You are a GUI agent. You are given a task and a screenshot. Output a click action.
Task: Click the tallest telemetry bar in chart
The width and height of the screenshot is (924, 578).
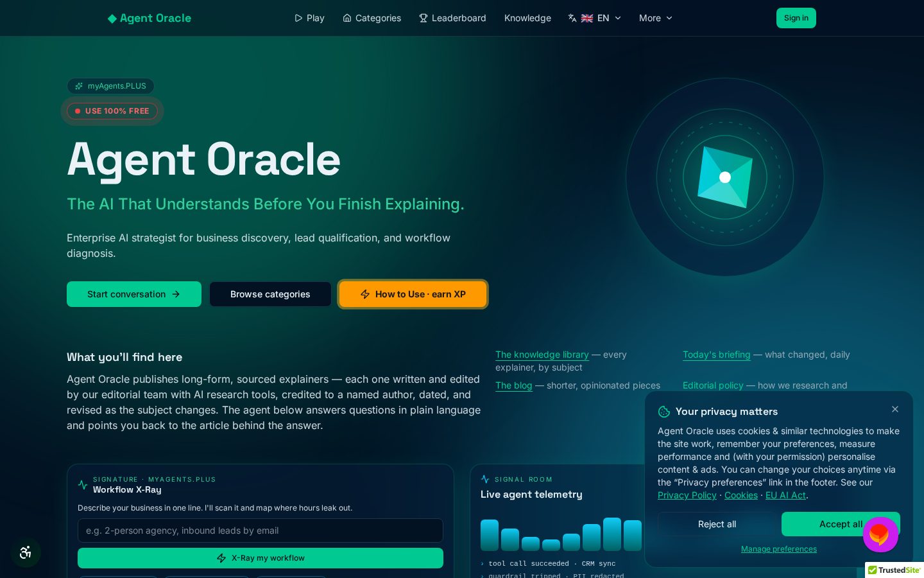coord(612,534)
